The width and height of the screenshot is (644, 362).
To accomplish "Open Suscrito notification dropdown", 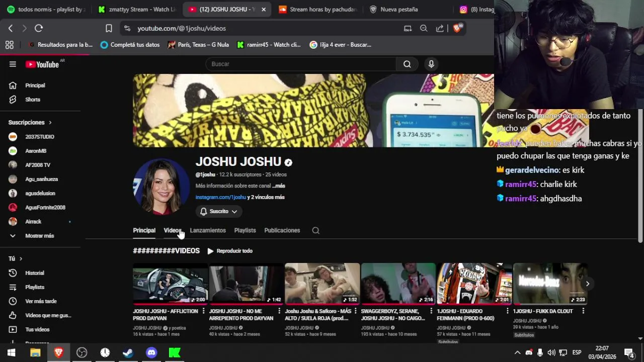I will point(219,211).
